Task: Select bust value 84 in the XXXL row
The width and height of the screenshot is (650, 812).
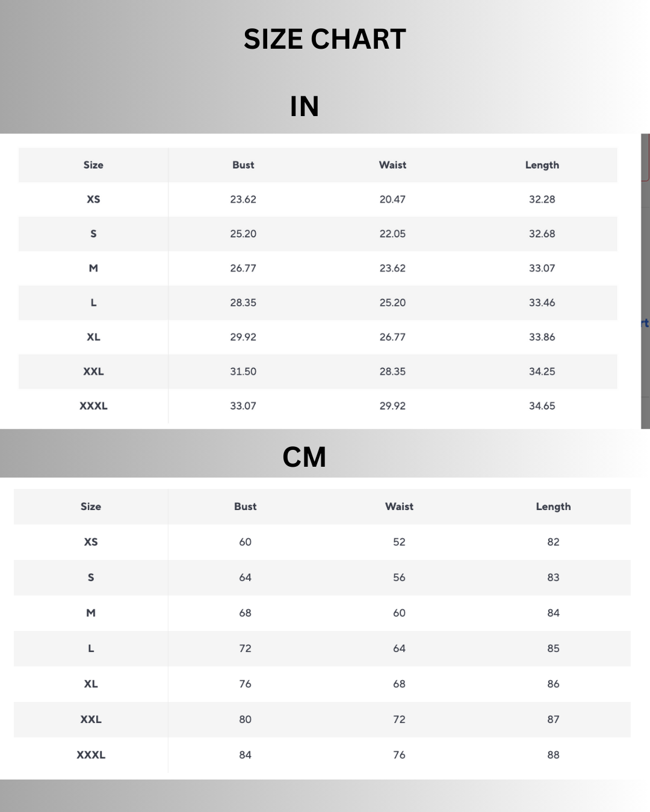Action: pyautogui.click(x=245, y=755)
